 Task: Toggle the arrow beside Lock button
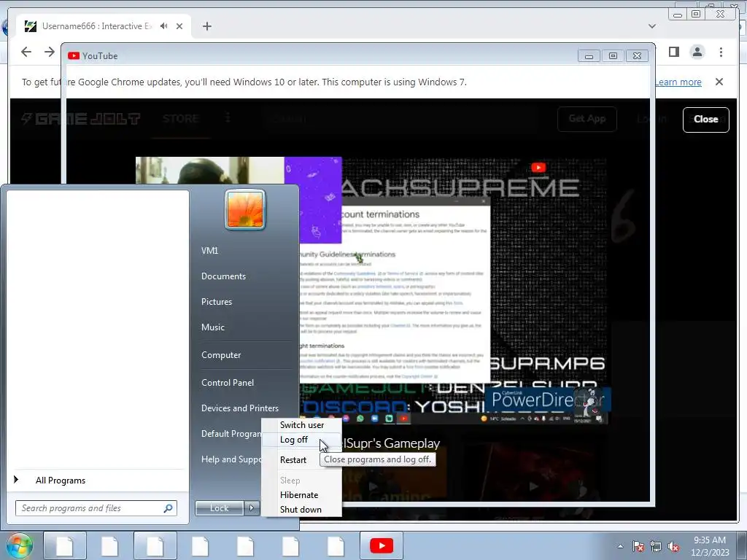tap(252, 508)
